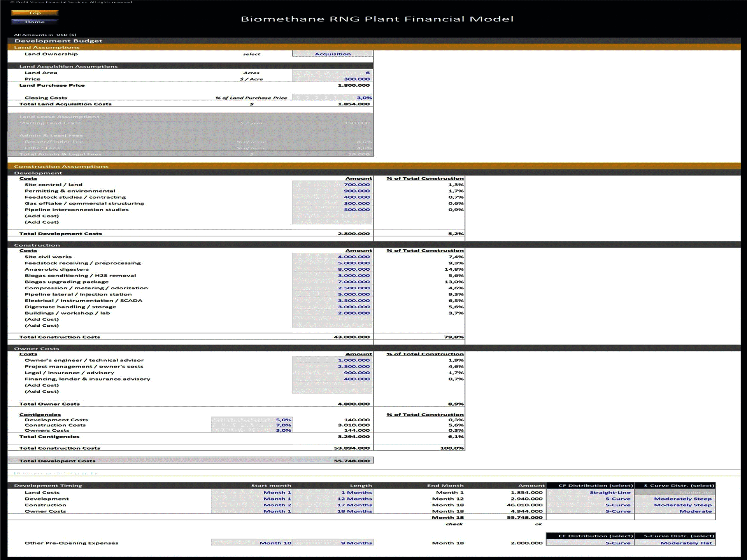Select the Construction Costs contingency percentage
This screenshot has width=747, height=560.
click(x=252, y=425)
